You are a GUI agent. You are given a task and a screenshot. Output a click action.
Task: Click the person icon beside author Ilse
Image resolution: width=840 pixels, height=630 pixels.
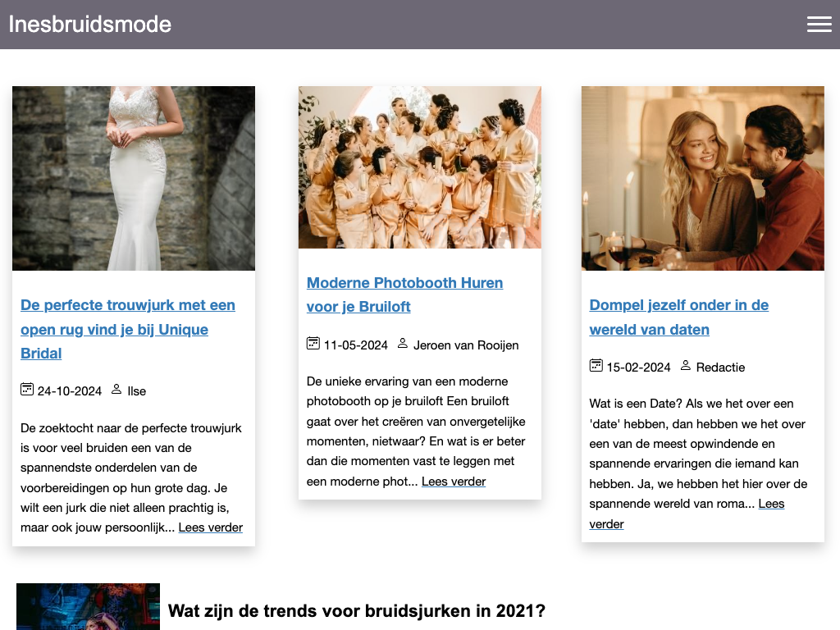(x=116, y=390)
